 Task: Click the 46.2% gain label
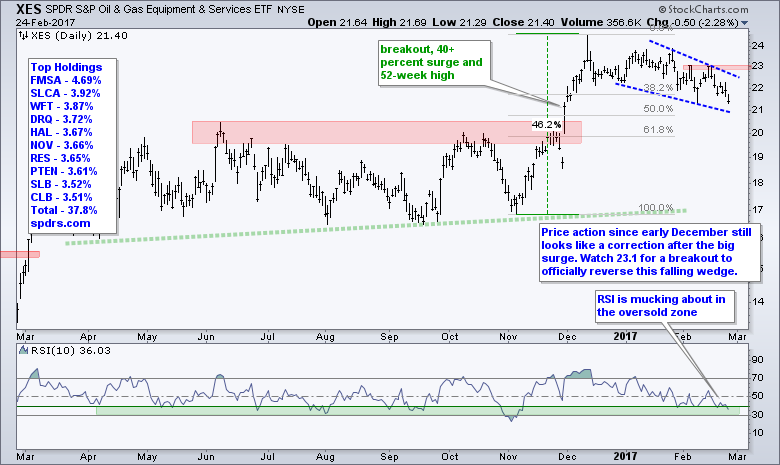[x=546, y=124]
